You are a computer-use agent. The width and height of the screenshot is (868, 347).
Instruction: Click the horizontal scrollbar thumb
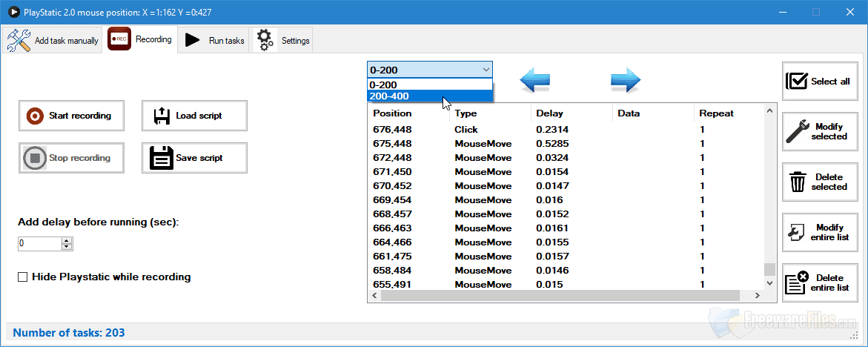pos(560,296)
